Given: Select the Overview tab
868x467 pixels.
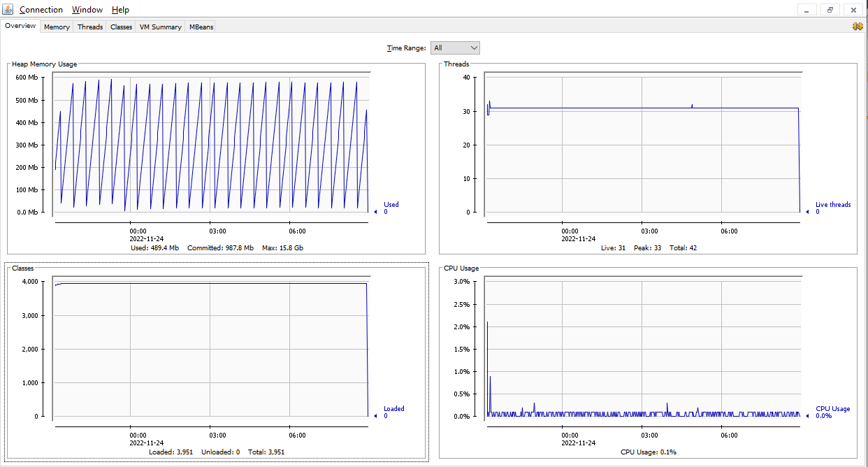Looking at the screenshot, I should 20,26.
